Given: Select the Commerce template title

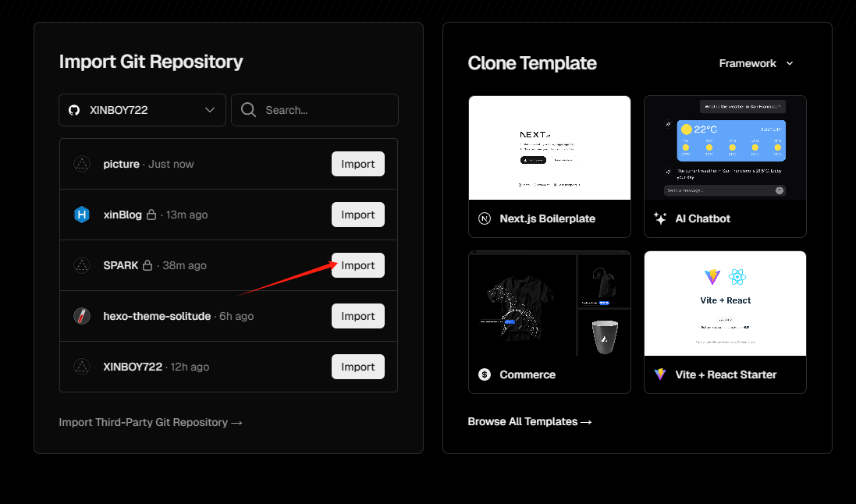Looking at the screenshot, I should coord(527,374).
